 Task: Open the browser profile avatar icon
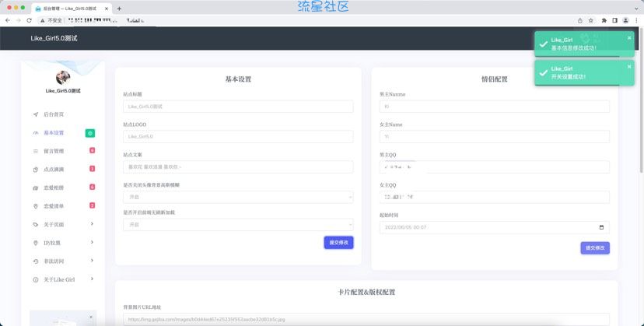[625, 20]
